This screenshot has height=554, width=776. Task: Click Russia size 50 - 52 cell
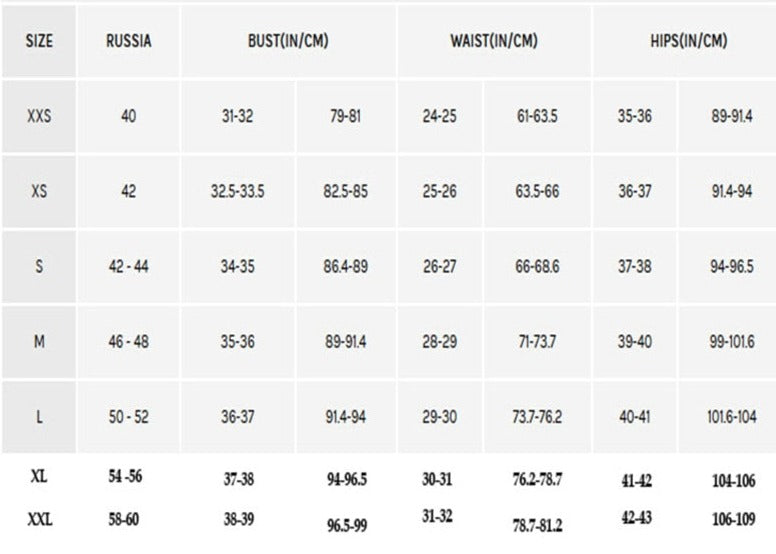tap(128, 417)
